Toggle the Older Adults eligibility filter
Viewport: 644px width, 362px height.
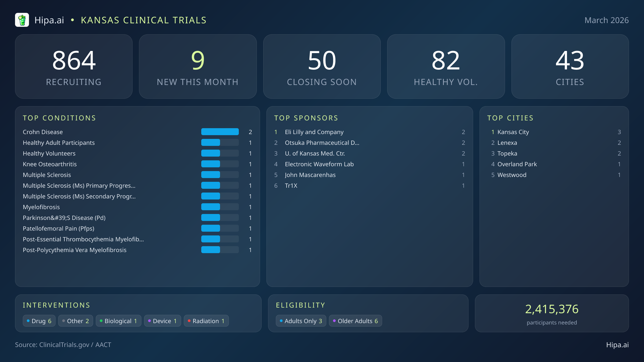click(x=355, y=321)
